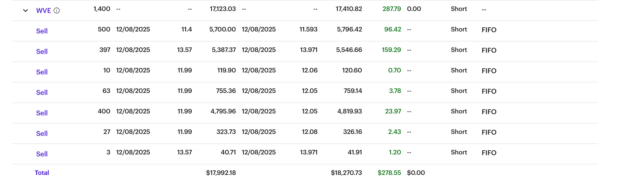
Task: Click the $18,270.73 total proceeds amount
Action: [346, 173]
